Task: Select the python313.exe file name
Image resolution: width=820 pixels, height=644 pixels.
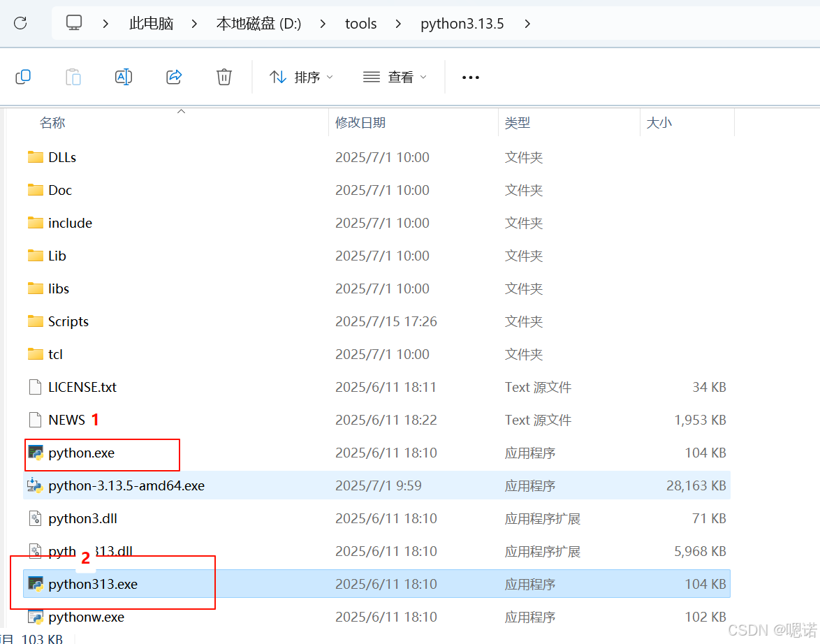Action: point(93,585)
